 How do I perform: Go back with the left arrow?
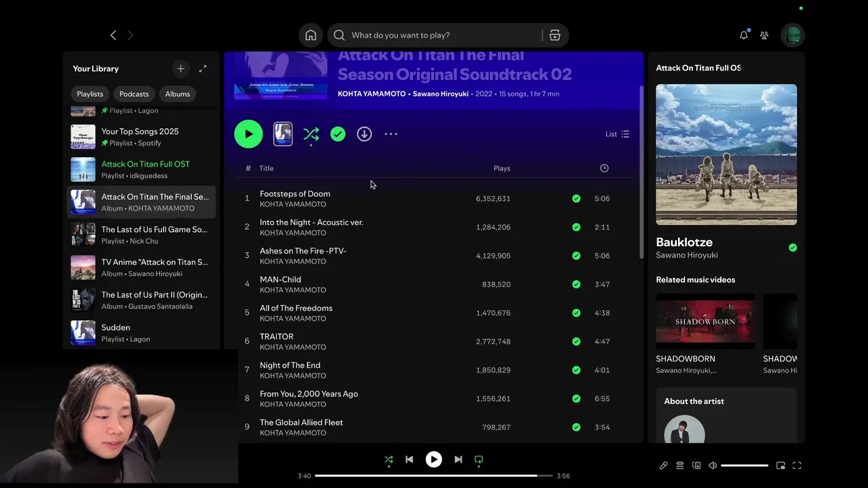[x=113, y=35]
